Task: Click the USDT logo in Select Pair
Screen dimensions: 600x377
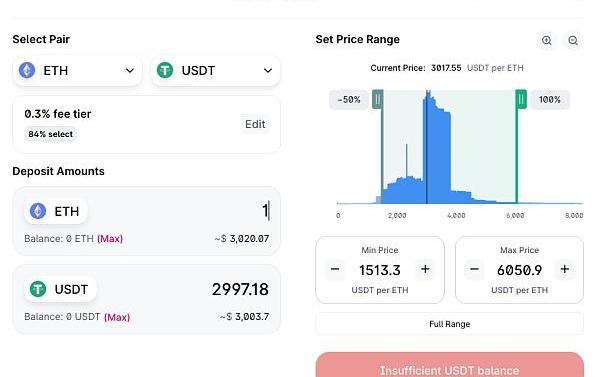Action: point(165,70)
